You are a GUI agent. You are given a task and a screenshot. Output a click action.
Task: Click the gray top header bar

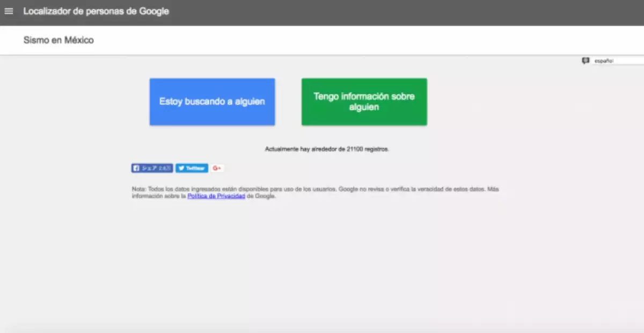(x=322, y=11)
